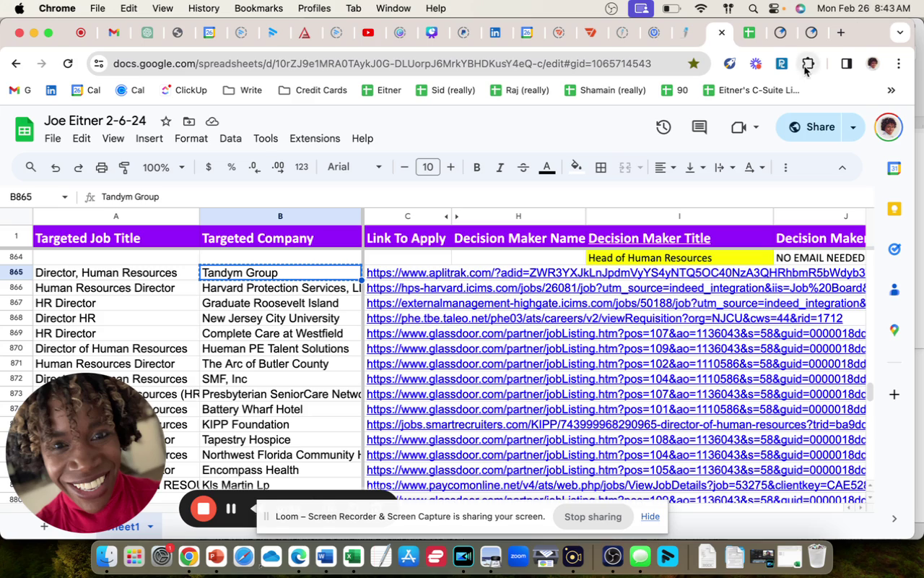Toggle strikethrough formatting
Screen dimensions: 924x578
point(523,168)
